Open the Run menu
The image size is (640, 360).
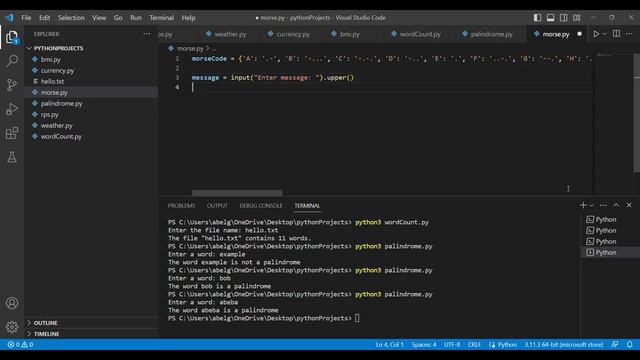pos(136,18)
